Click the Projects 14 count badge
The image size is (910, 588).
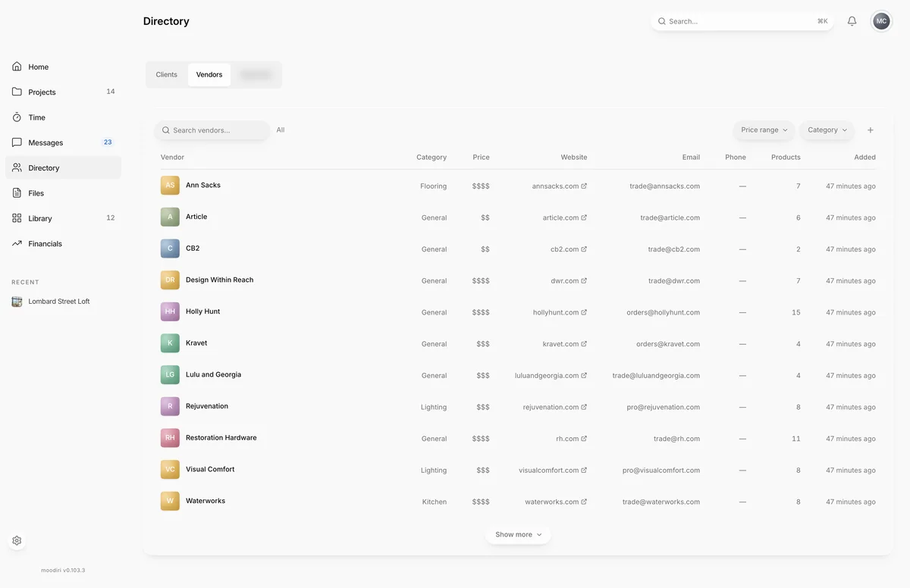pyautogui.click(x=111, y=92)
